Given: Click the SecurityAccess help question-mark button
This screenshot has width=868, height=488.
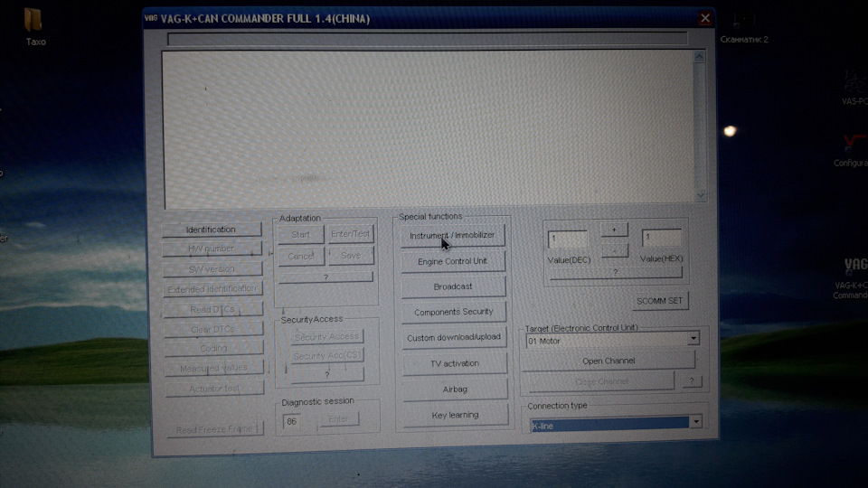Looking at the screenshot, I should coord(327,374).
